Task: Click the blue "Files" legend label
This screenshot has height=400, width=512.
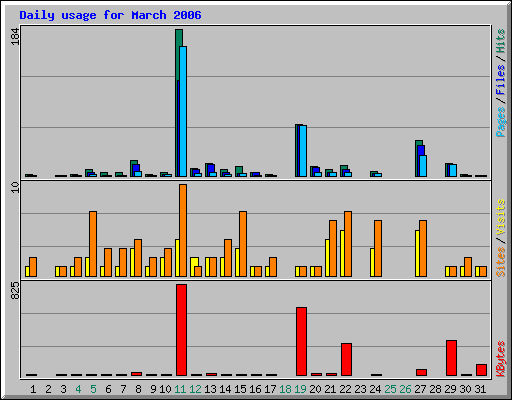Action: pos(500,79)
